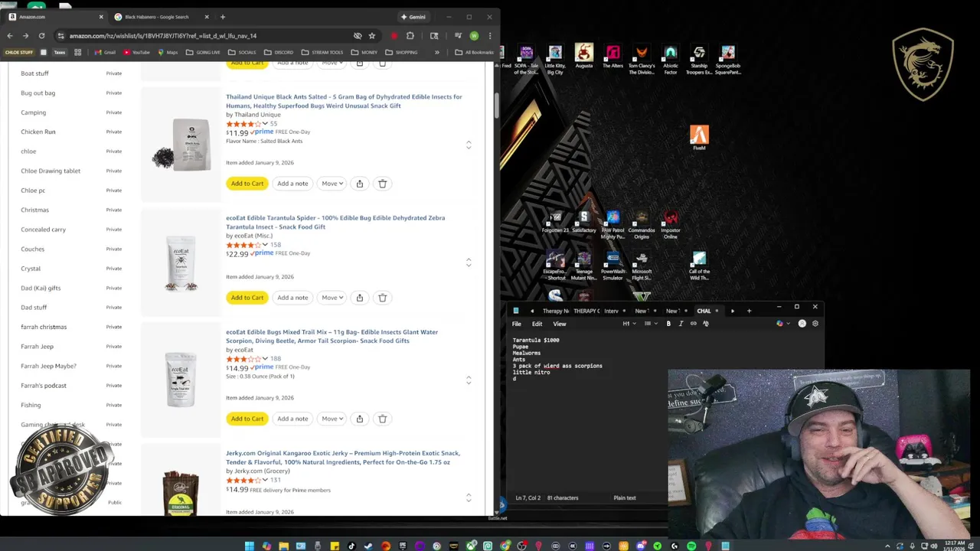Select the Concealed carry list
980x551 pixels.
[44, 230]
